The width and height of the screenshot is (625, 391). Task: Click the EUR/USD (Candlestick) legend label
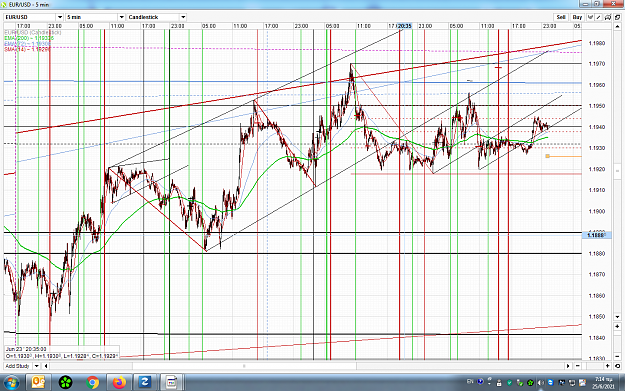[x=33, y=32]
